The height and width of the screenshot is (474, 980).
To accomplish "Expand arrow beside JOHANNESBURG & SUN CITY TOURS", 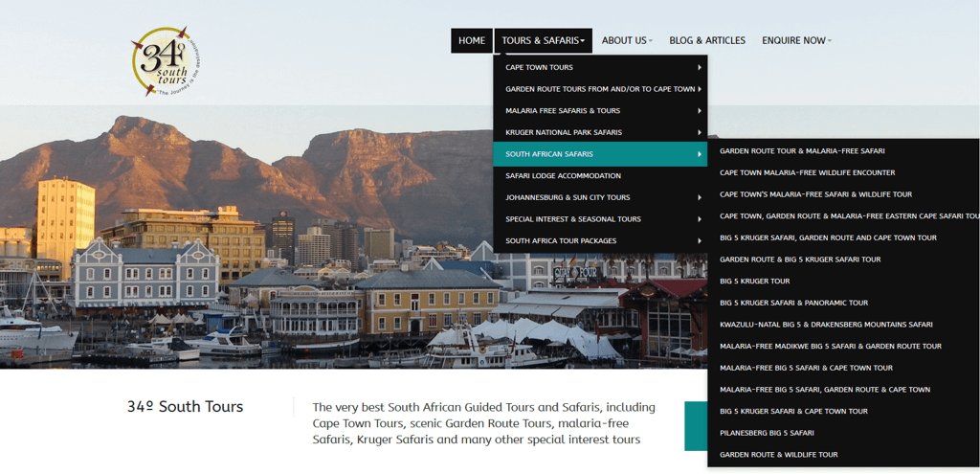I will (700, 197).
